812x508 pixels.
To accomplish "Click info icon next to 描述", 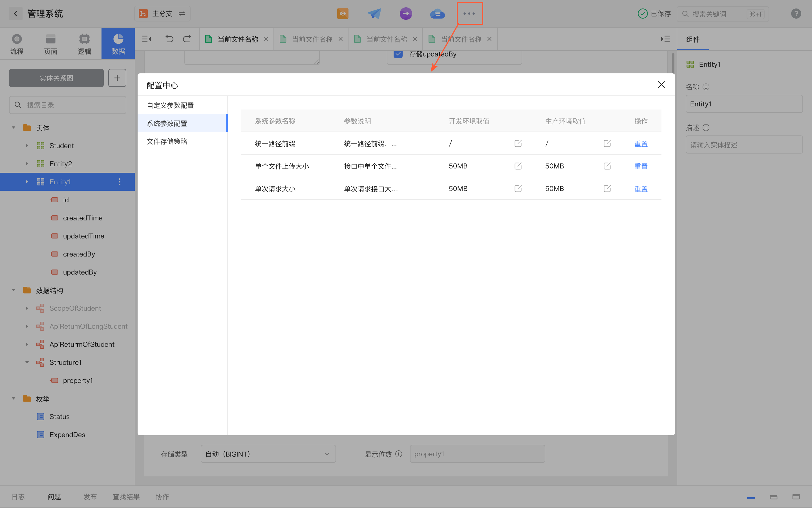I will click(706, 128).
